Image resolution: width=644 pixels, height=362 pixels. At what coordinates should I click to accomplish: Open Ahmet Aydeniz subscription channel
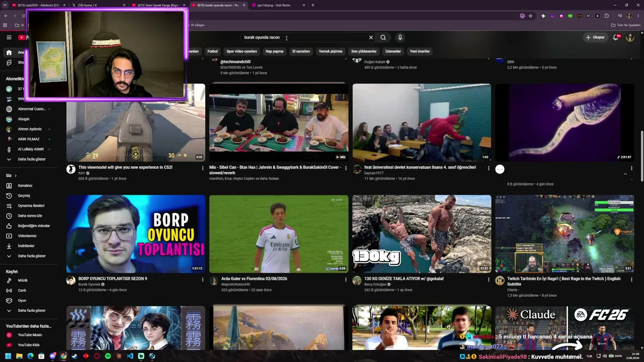point(29,129)
